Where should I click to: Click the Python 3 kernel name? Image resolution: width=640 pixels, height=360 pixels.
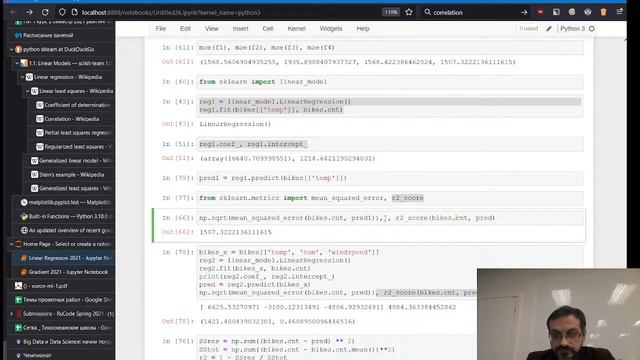tap(572, 29)
